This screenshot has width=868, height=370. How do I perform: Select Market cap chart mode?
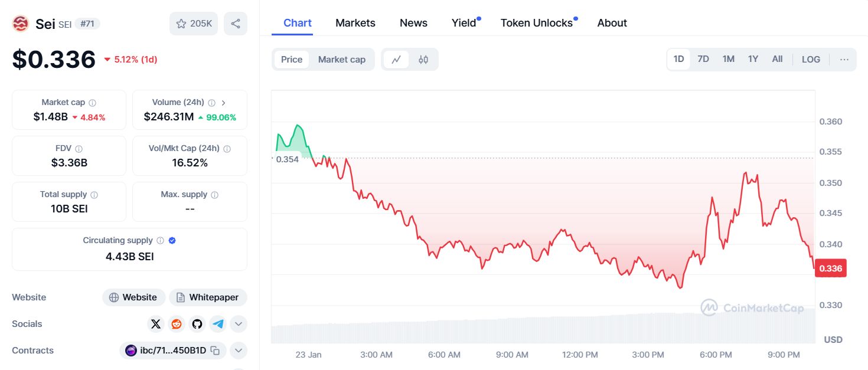pyautogui.click(x=342, y=60)
